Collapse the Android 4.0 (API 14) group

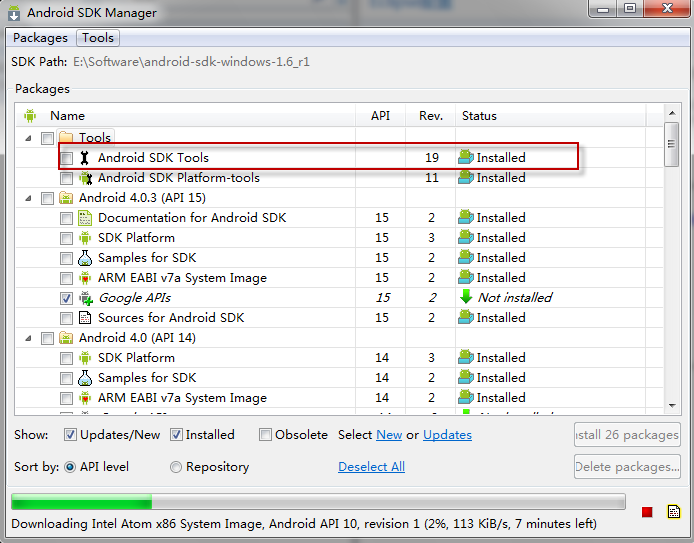tap(28, 338)
